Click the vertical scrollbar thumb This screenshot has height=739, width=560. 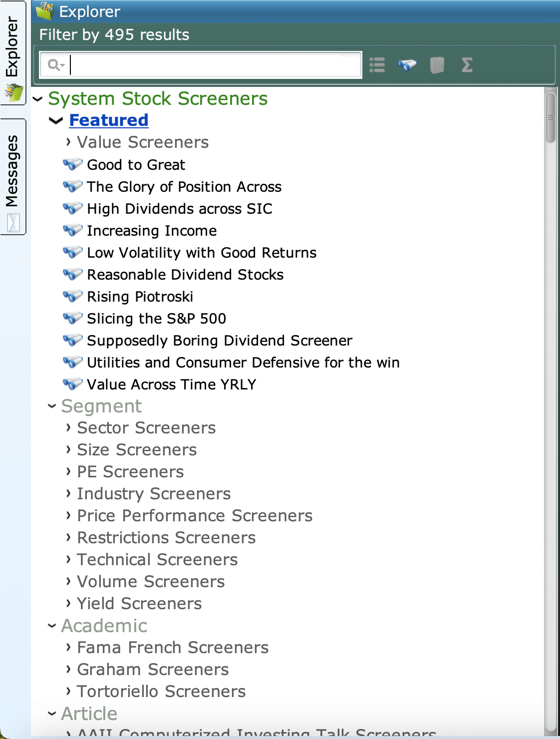coord(550,117)
